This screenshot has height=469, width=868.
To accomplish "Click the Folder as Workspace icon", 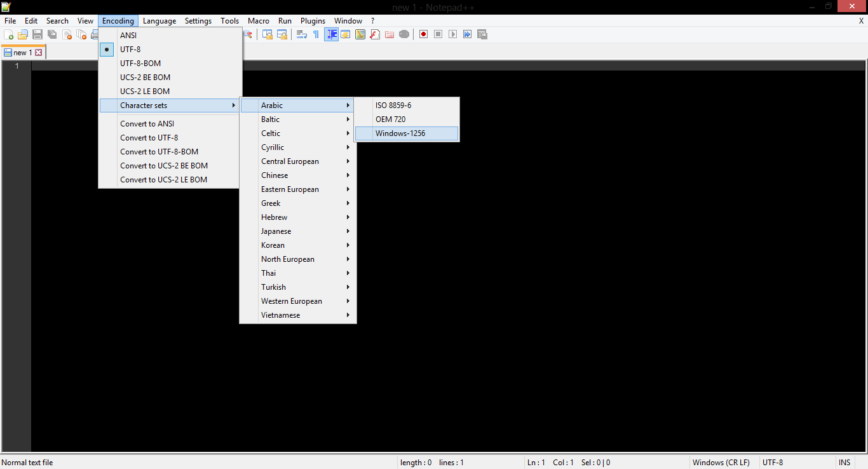I will coord(390,34).
